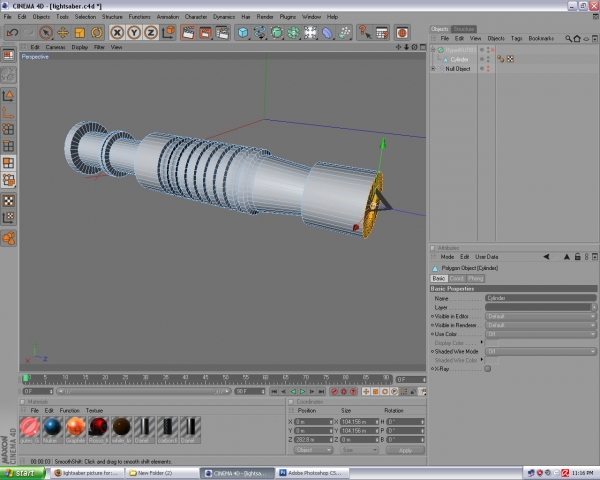The height and width of the screenshot is (480, 600).
Task: Select the Rotate tool
Action: pyautogui.click(x=96, y=33)
